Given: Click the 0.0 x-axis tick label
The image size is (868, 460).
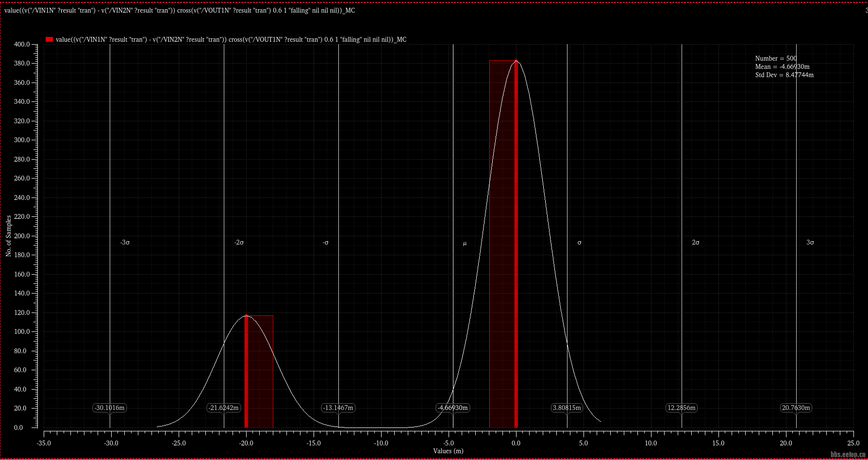Looking at the screenshot, I should (516, 443).
